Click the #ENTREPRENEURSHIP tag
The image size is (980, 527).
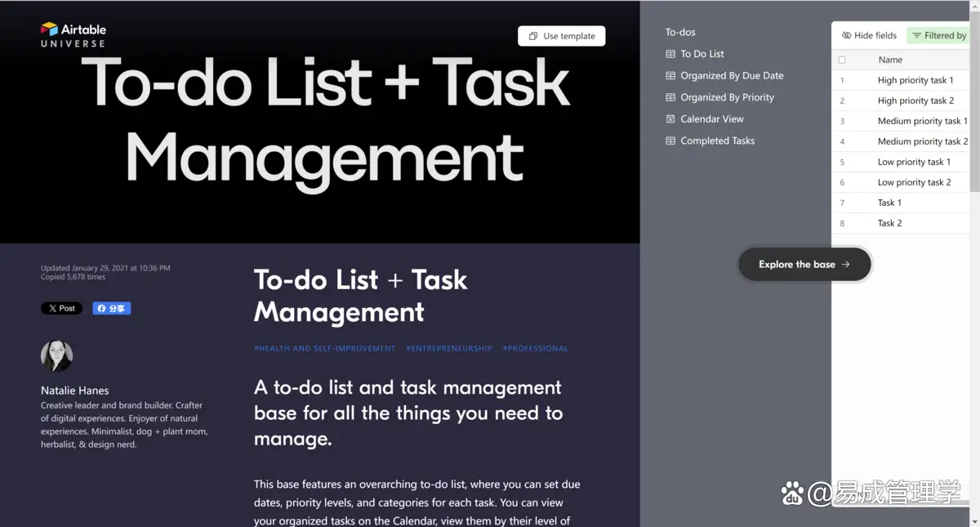click(449, 349)
